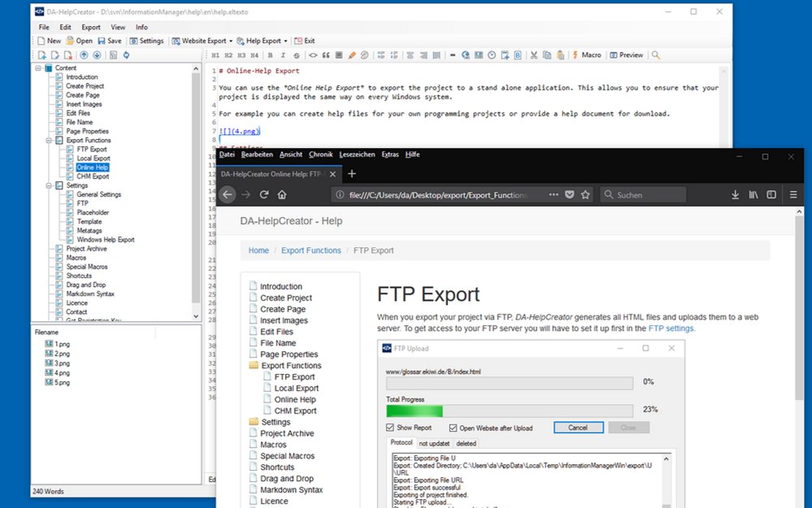Insert a horizontal rule with the dash icon
Screen dimensions: 812x508
[452, 55]
